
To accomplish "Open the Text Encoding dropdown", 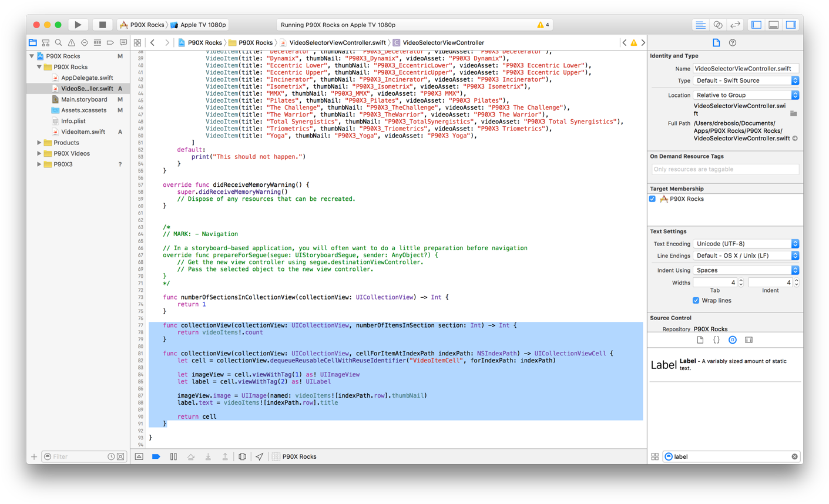I will [x=746, y=244].
